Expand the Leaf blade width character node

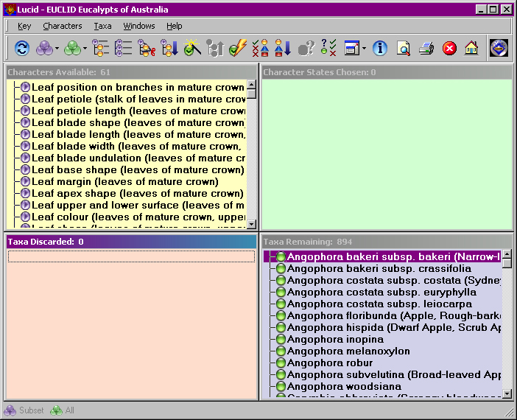pos(25,146)
